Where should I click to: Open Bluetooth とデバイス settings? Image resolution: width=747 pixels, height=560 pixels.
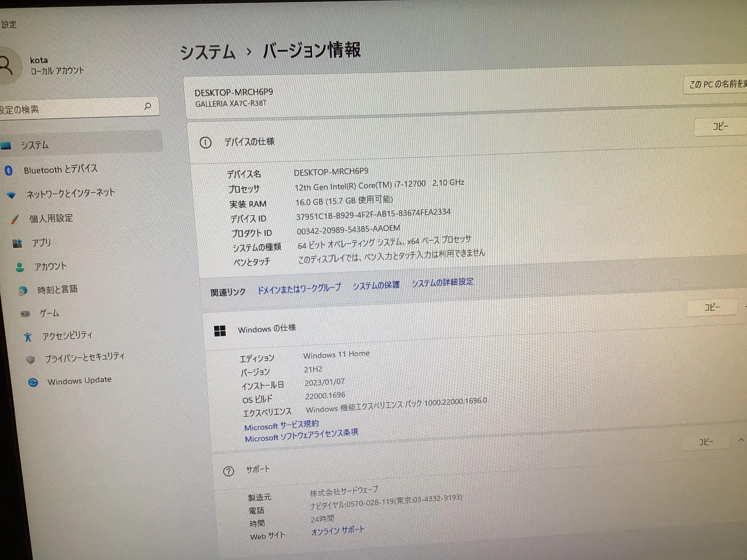pyautogui.click(x=61, y=169)
